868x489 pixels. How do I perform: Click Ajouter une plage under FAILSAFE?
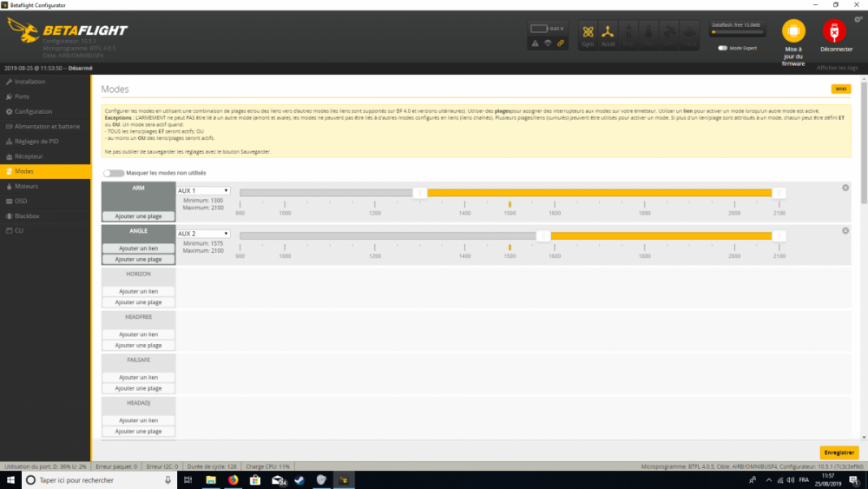(x=138, y=388)
